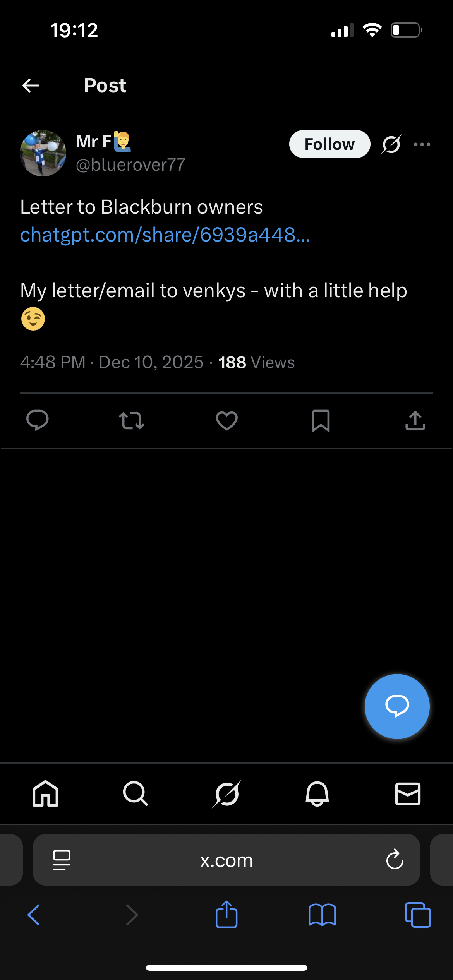Open the chatgpt.com share link

[x=165, y=235]
